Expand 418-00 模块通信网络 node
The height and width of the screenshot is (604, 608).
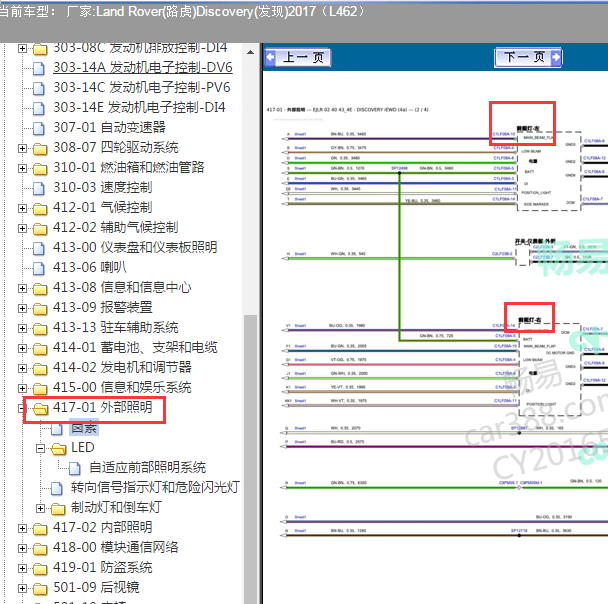(x=22, y=548)
